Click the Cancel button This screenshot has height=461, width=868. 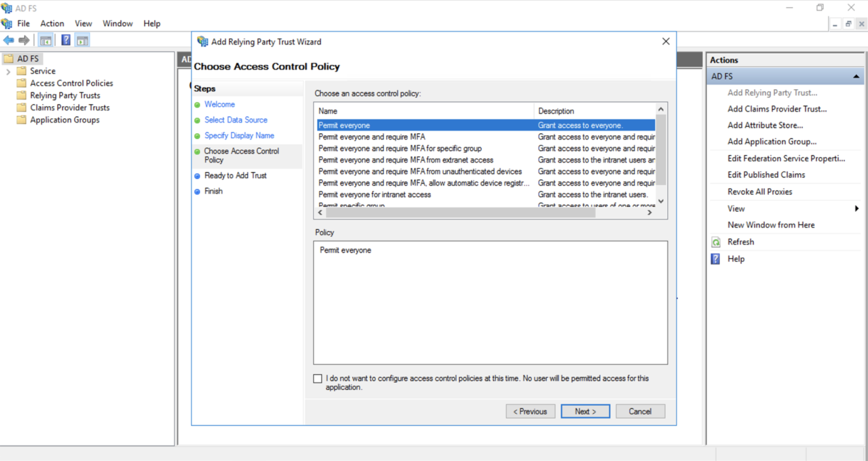[640, 411]
